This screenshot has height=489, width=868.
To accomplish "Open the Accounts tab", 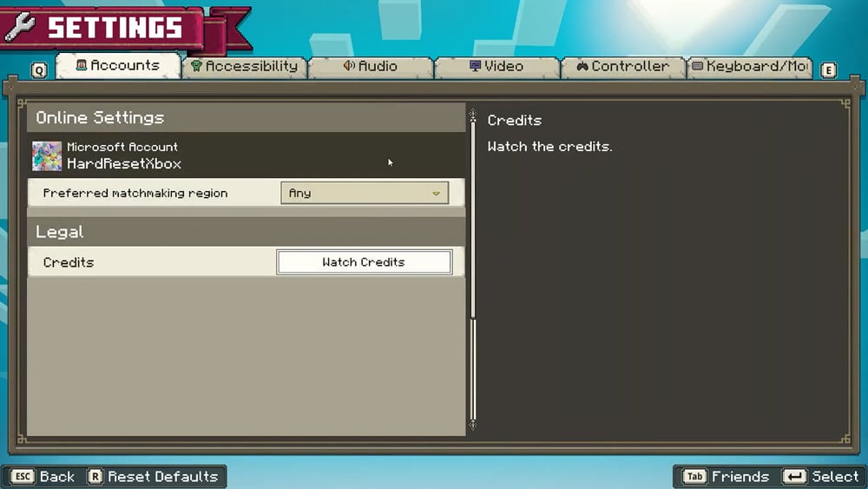I will (118, 66).
